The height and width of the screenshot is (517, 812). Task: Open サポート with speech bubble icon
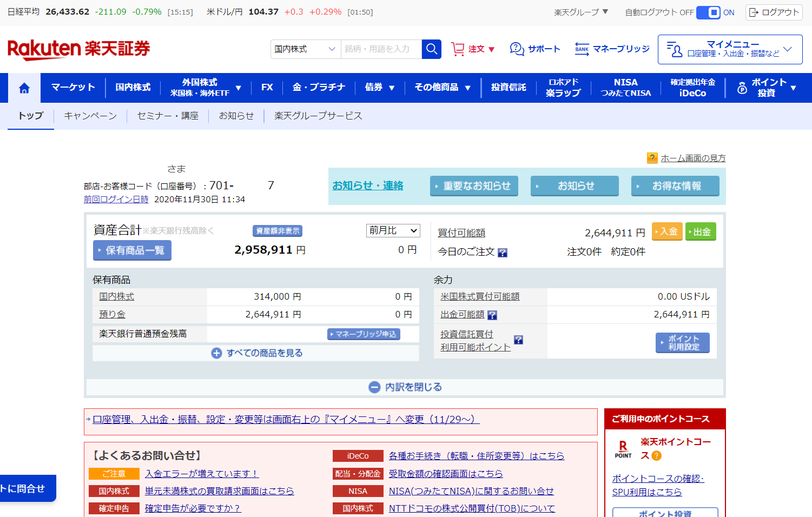pos(535,49)
